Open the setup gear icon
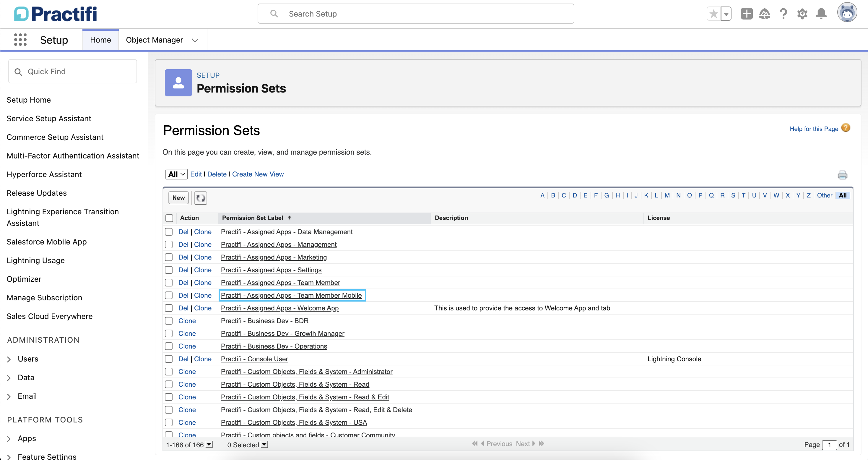The height and width of the screenshot is (460, 868). pos(802,14)
